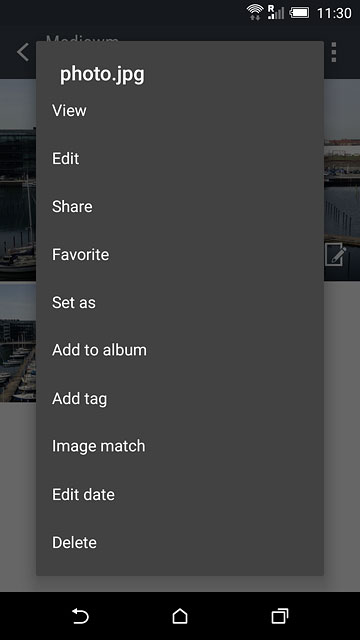
Task: Tap the pencil edit icon on photo
Action: click(x=336, y=255)
